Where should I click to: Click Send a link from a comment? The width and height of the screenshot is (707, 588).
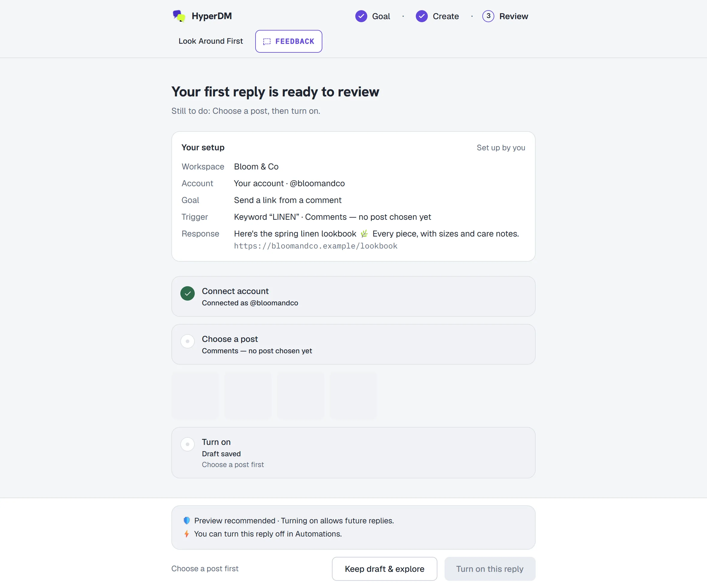288,200
